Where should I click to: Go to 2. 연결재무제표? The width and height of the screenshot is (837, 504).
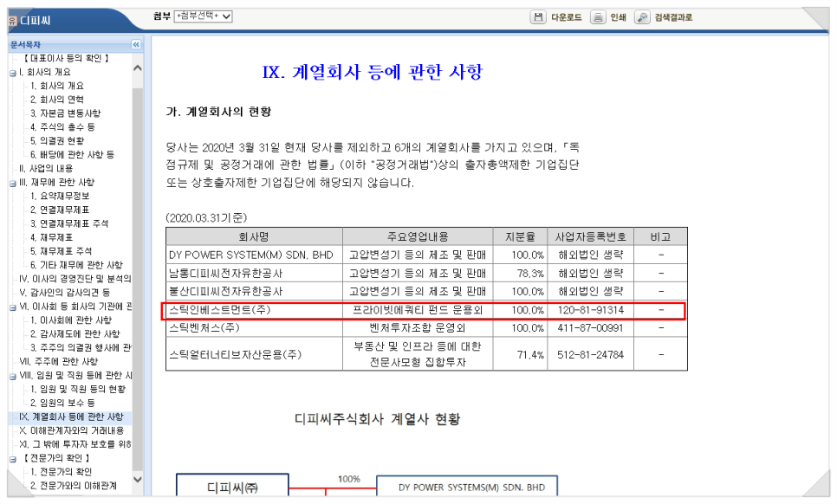60,210
